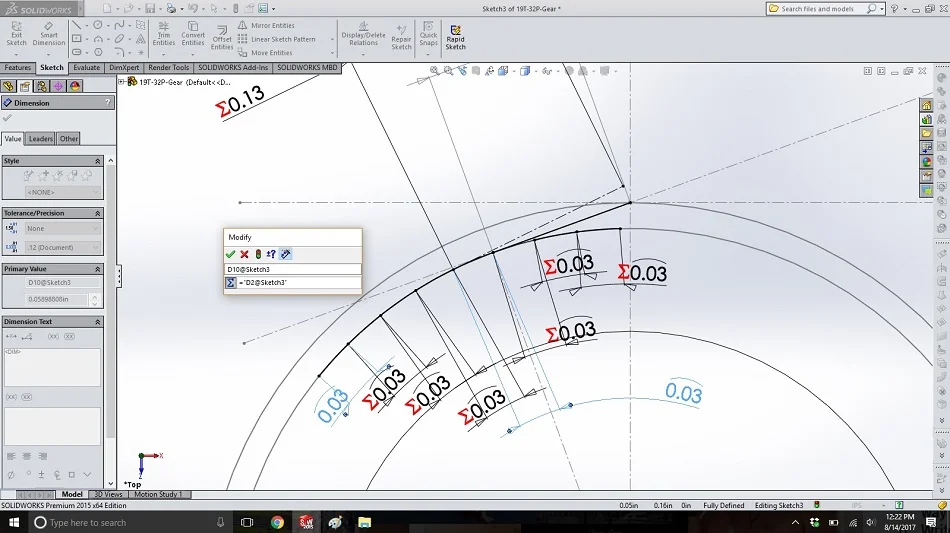Select the Smart Dimension tool

click(x=48, y=34)
